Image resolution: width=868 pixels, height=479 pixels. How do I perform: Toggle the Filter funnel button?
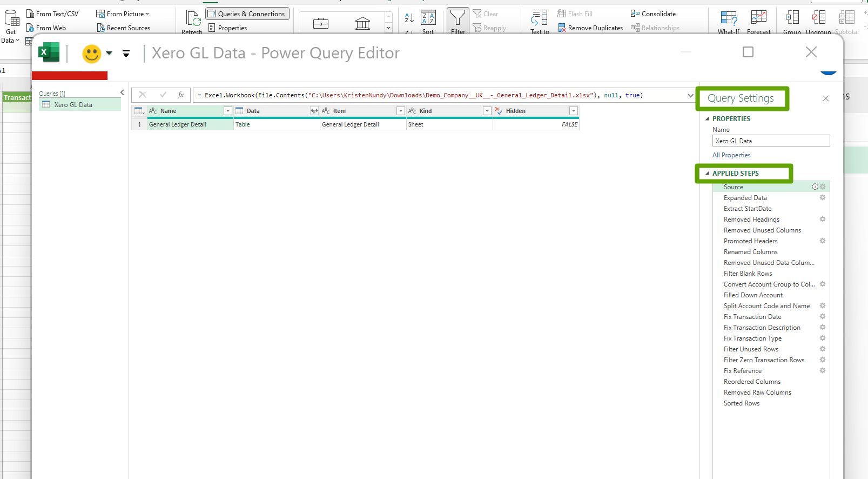[457, 22]
